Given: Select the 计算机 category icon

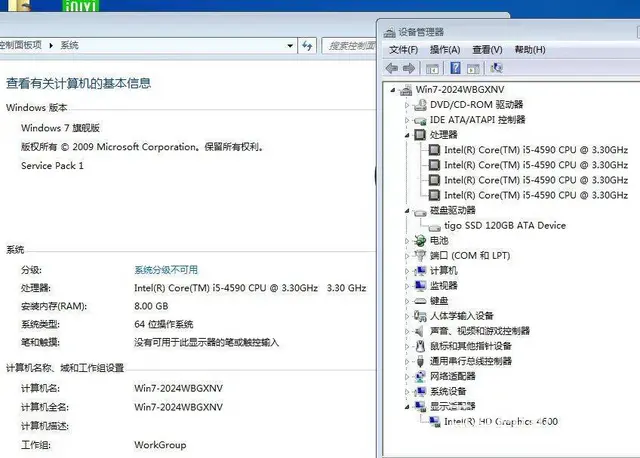Looking at the screenshot, I should 420,271.
